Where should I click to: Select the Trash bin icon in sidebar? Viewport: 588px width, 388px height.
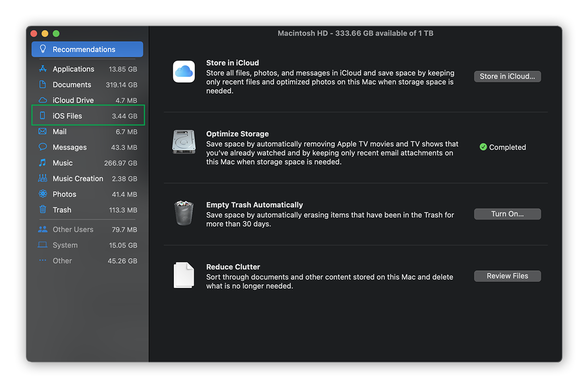(x=43, y=209)
